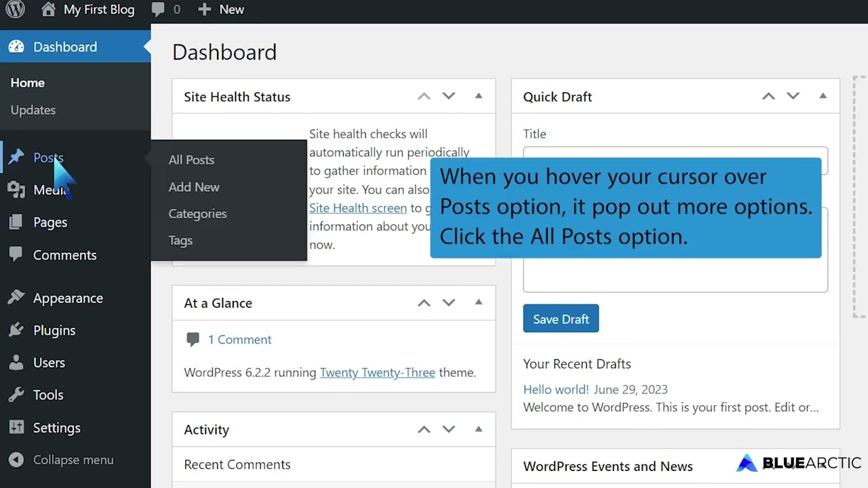This screenshot has width=868, height=488.
Task: Click the Pages icon in sidebar
Action: [16, 222]
